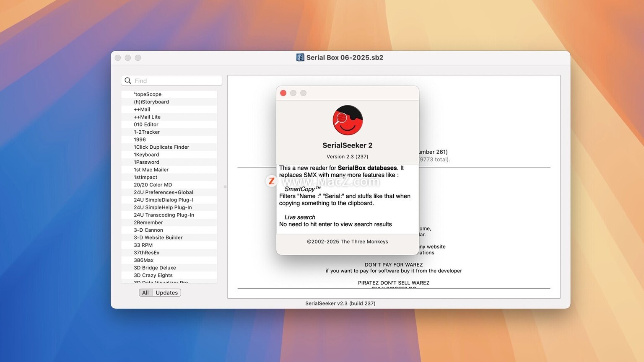The width and height of the screenshot is (644, 362).
Task: Select 3-D Website Builder entry
Action: coord(169,238)
